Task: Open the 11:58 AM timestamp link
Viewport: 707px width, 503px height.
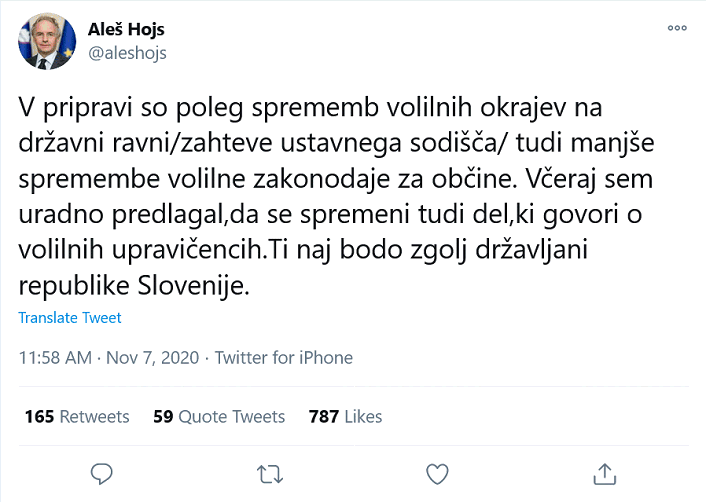Action: (56, 358)
